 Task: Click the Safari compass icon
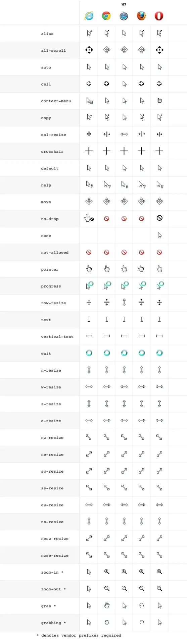[x=124, y=16]
